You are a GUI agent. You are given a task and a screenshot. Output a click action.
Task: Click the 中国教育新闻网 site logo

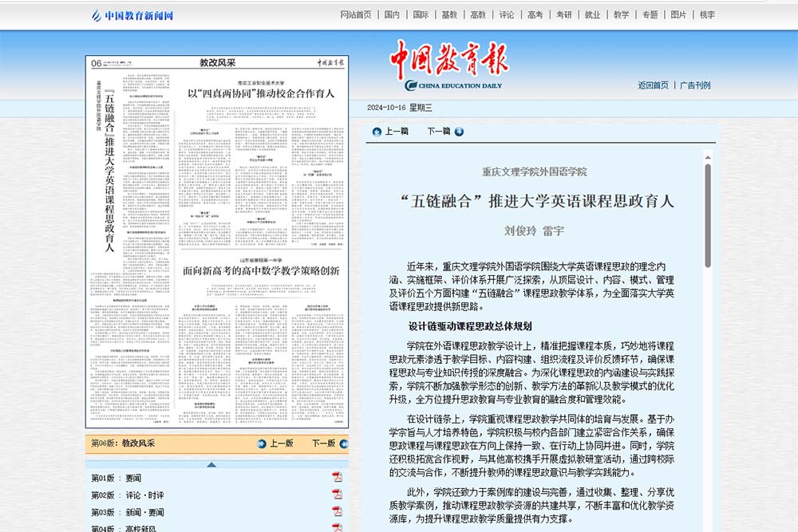click(132, 15)
